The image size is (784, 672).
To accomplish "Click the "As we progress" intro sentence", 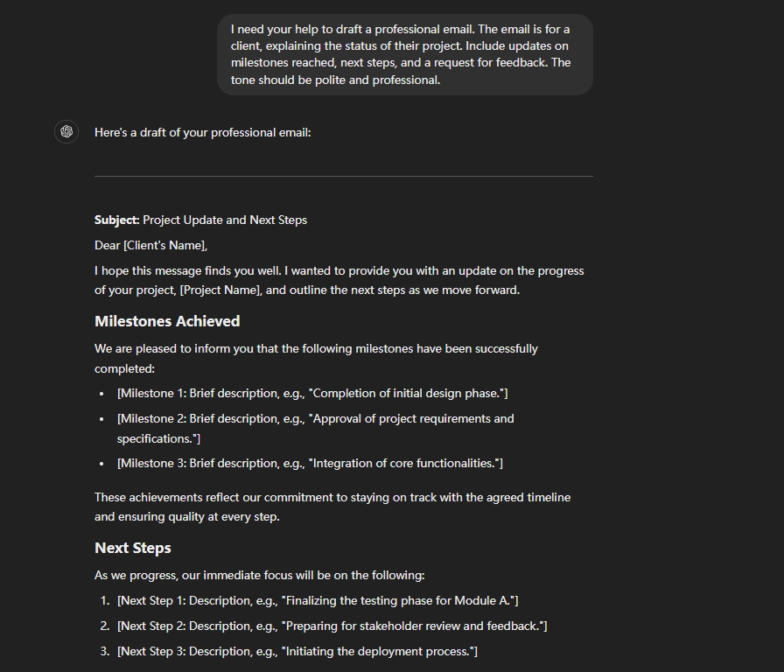I will (x=260, y=576).
